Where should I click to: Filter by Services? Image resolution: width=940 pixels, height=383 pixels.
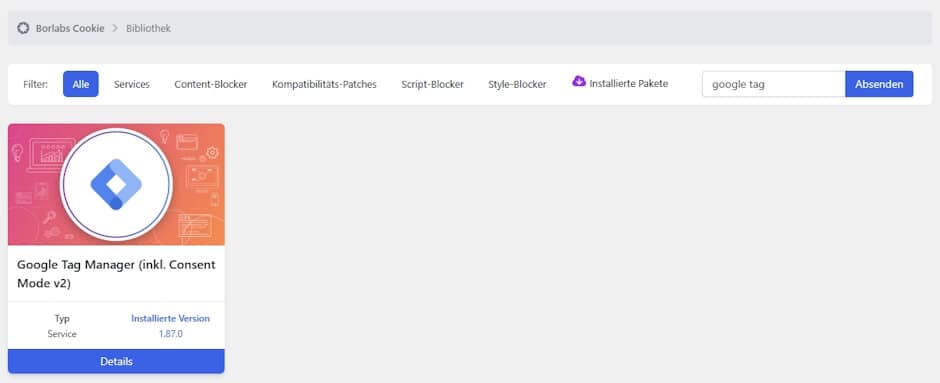132,85
